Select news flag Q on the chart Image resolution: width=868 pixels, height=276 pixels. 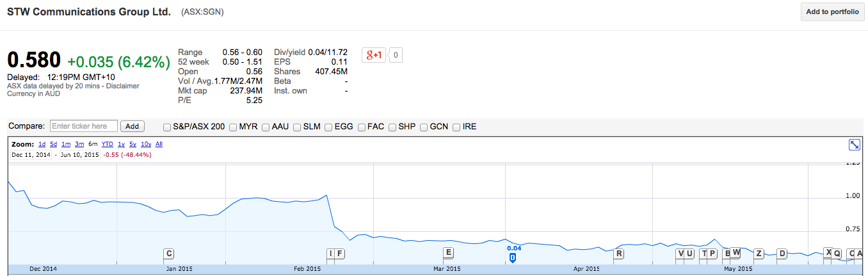point(837,254)
